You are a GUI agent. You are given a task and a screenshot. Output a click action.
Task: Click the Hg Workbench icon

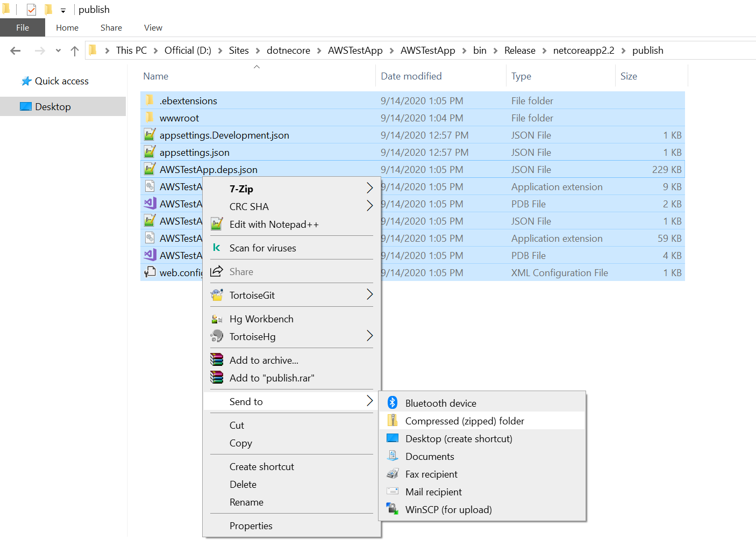coord(217,319)
